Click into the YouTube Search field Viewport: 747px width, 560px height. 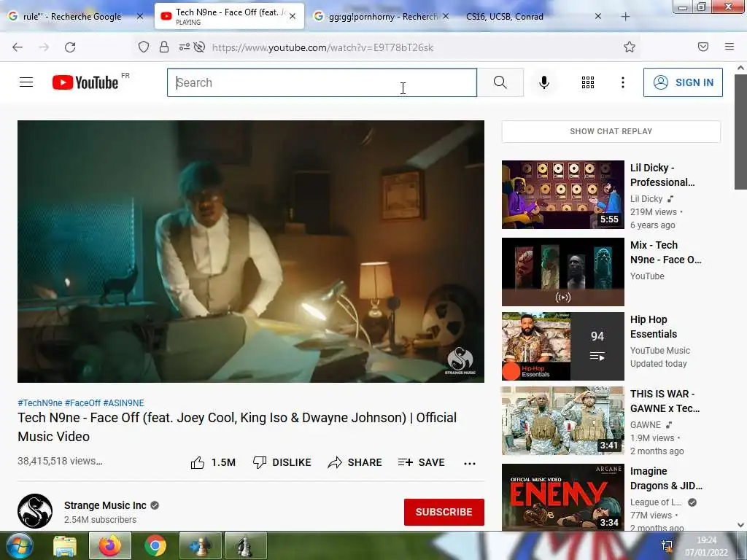(322, 82)
